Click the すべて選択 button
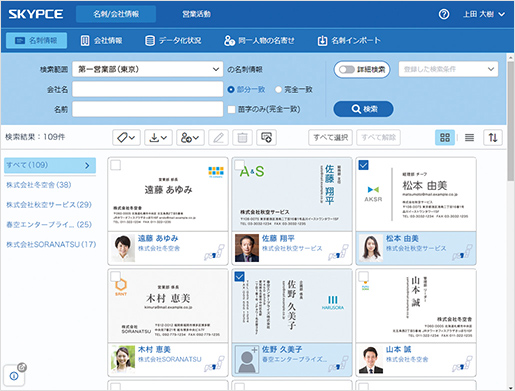This screenshot has height=391, width=515. [330, 137]
